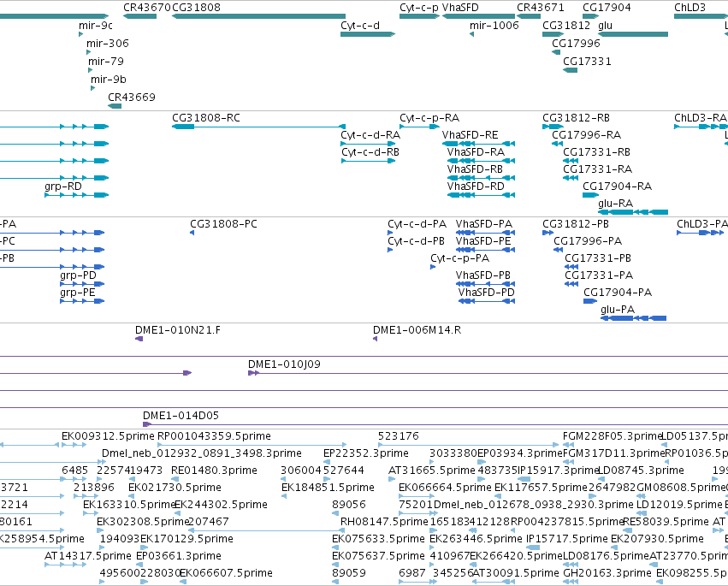Click the EP22352.3prime EST marker
This screenshot has height=586, width=728.
[327, 462]
